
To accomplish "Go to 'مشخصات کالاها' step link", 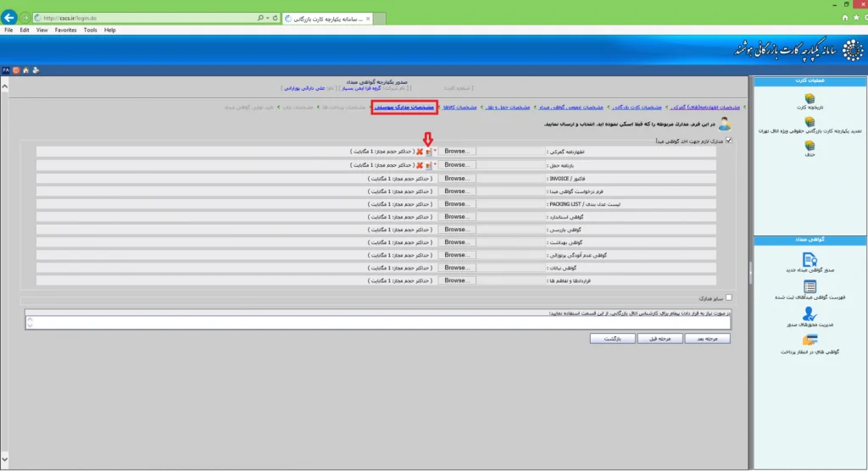I will point(459,107).
